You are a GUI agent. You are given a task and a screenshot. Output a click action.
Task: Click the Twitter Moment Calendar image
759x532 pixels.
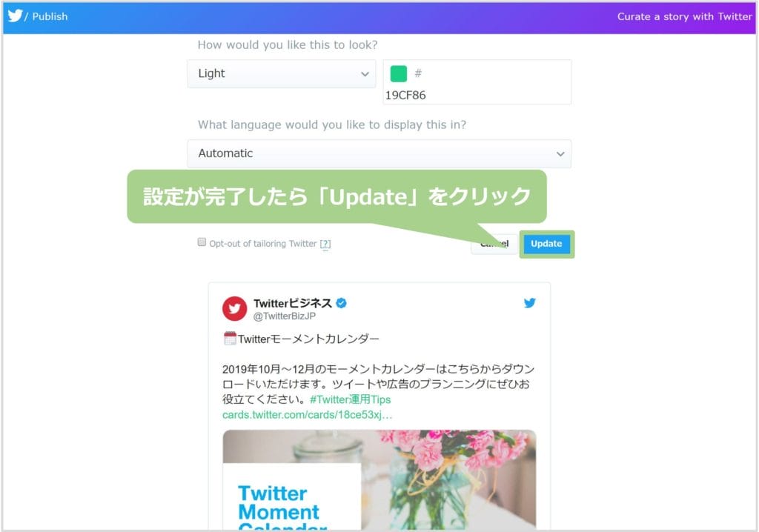tap(379, 479)
